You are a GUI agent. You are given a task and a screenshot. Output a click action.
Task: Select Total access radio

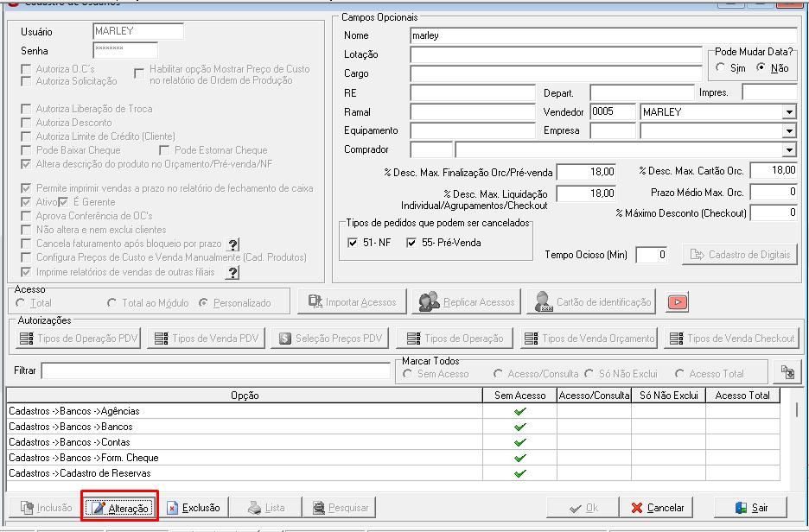21,303
